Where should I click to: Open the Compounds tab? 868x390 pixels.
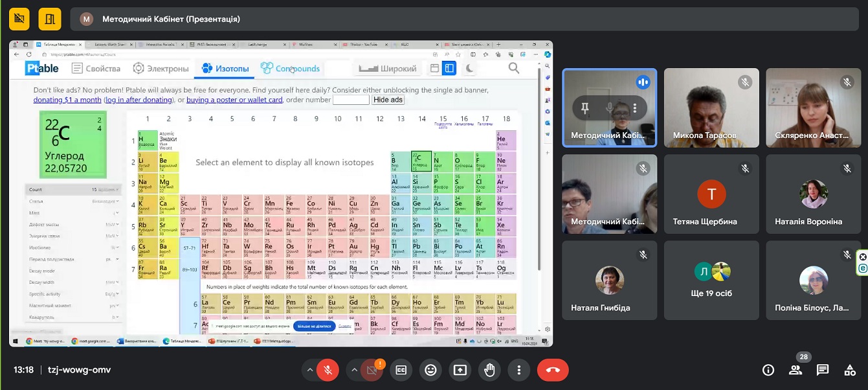coord(290,68)
